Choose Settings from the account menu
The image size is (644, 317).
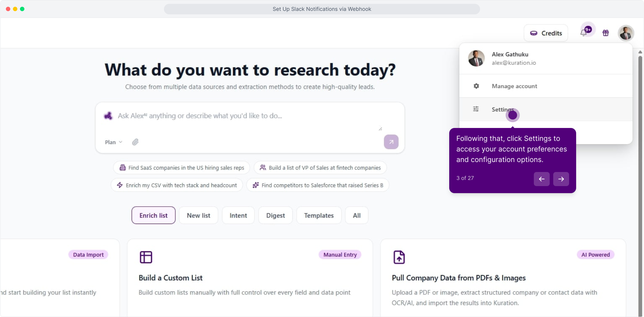click(546, 109)
